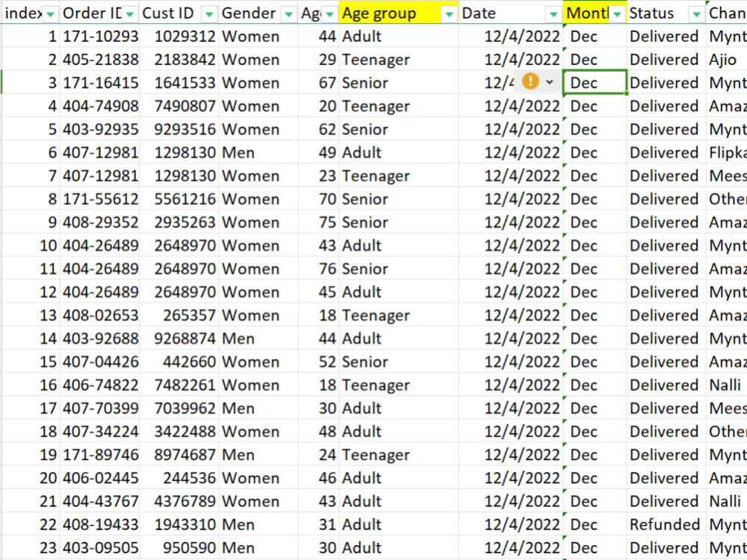This screenshot has width=747, height=560.
Task: Select Age group Adult in row 1
Action: [399, 36]
